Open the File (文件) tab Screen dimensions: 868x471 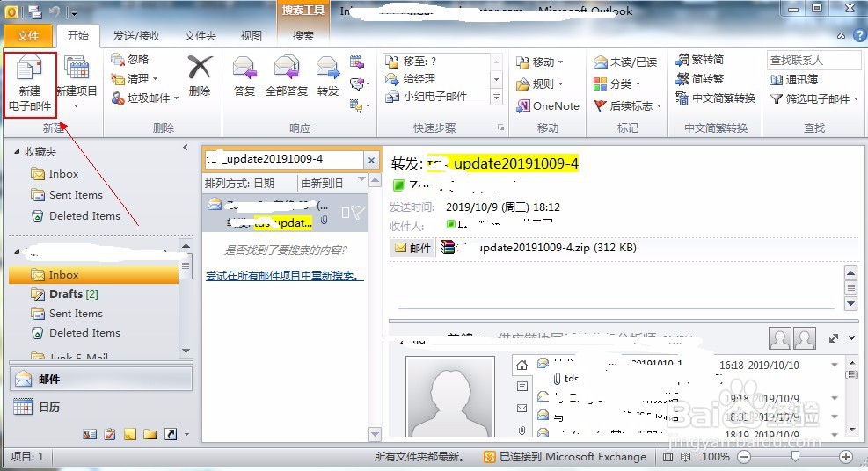coord(27,36)
